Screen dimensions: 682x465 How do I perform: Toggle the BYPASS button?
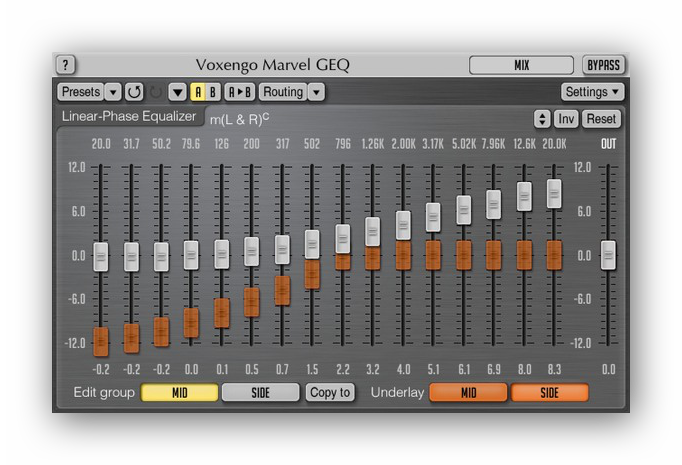pyautogui.click(x=604, y=65)
